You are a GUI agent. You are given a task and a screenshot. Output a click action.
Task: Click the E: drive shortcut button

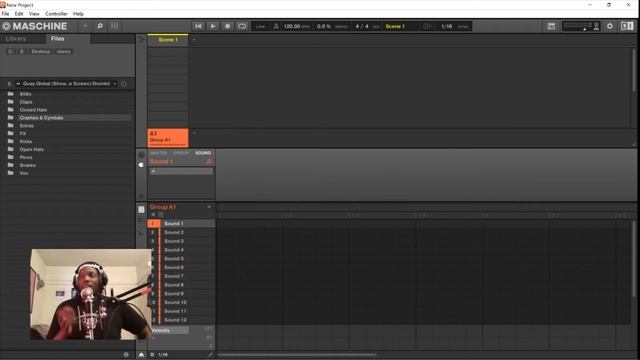click(x=22, y=51)
